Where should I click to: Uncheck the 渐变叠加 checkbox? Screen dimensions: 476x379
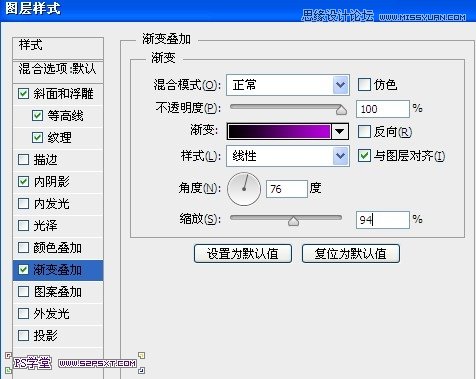(x=23, y=270)
